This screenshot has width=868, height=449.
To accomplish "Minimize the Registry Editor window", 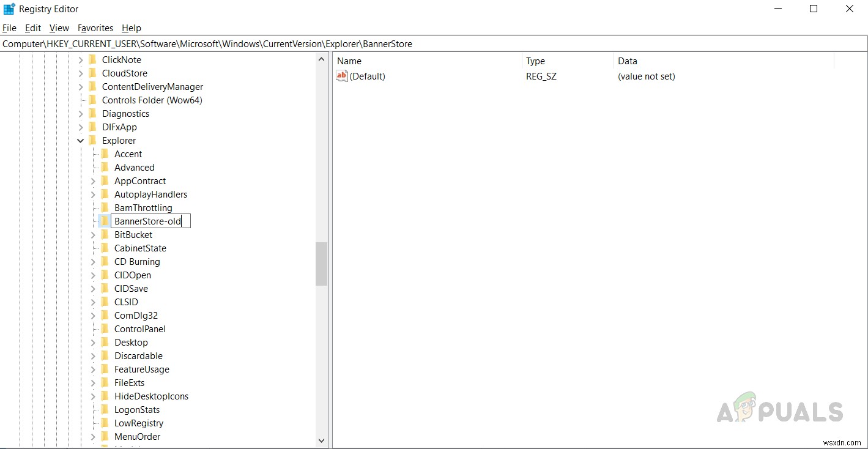I will (x=777, y=9).
